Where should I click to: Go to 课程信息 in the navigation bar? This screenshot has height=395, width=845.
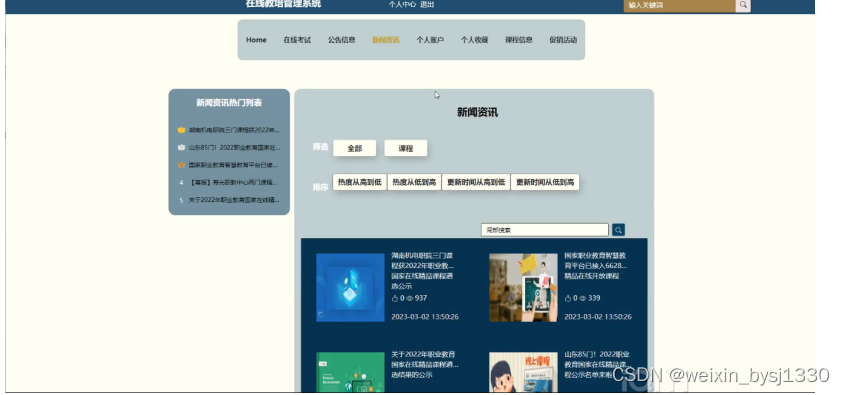518,40
